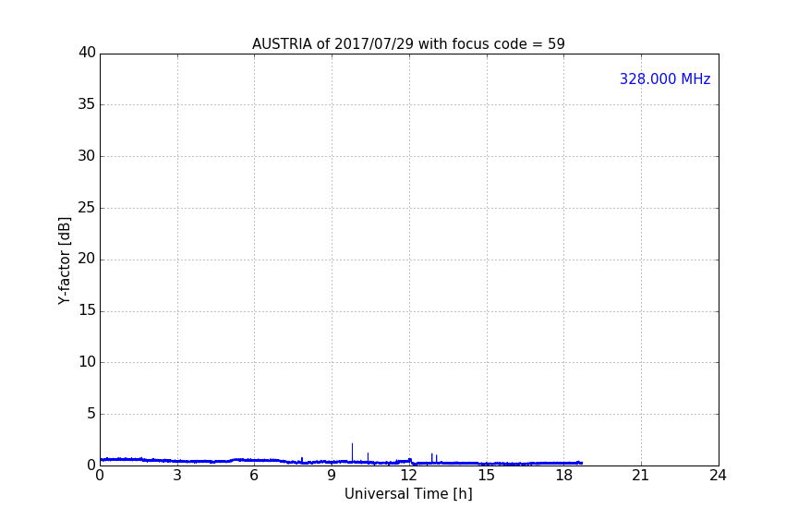Click the x-axis tick label '6'

tap(255, 476)
